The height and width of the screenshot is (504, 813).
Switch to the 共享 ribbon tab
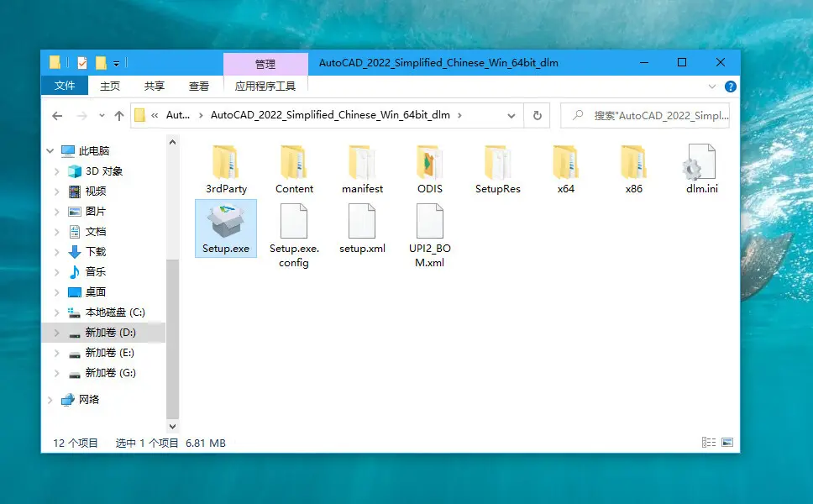154,86
